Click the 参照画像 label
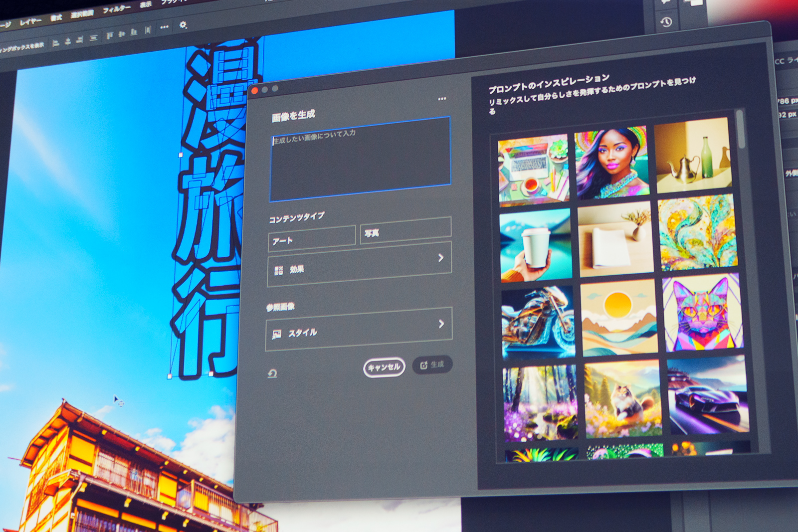This screenshot has height=532, width=798. (x=280, y=307)
